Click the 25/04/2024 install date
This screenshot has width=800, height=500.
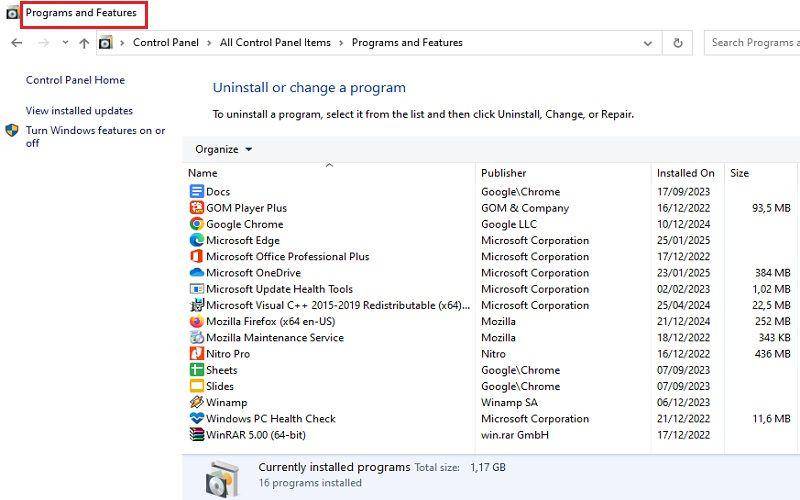683,305
